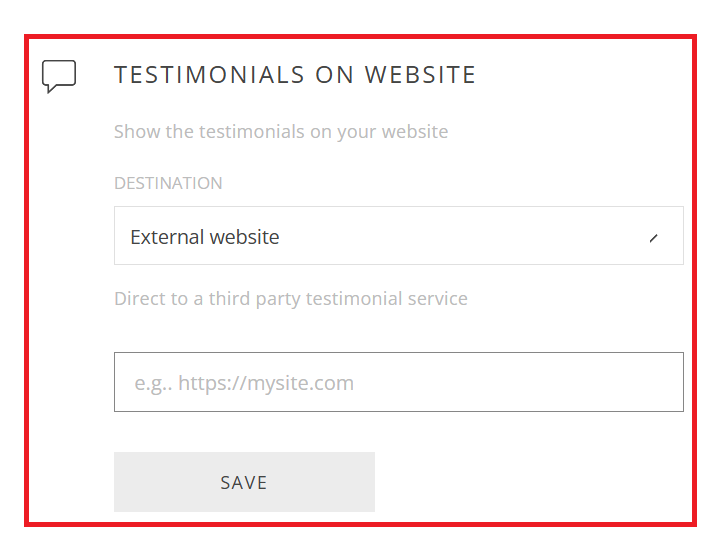Image resolution: width=723 pixels, height=553 pixels.
Task: Click the 'Show the testimonials on your website' text
Action: point(281,132)
